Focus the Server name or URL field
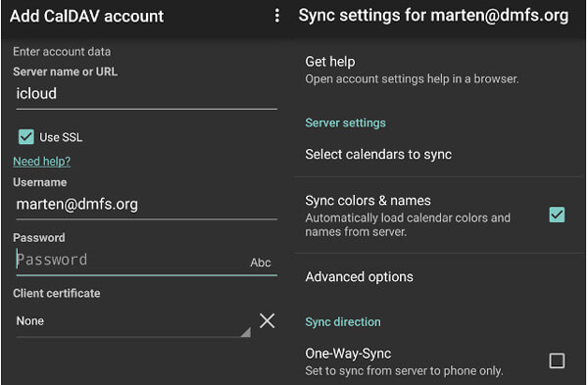The height and width of the screenshot is (385, 588). (147, 95)
